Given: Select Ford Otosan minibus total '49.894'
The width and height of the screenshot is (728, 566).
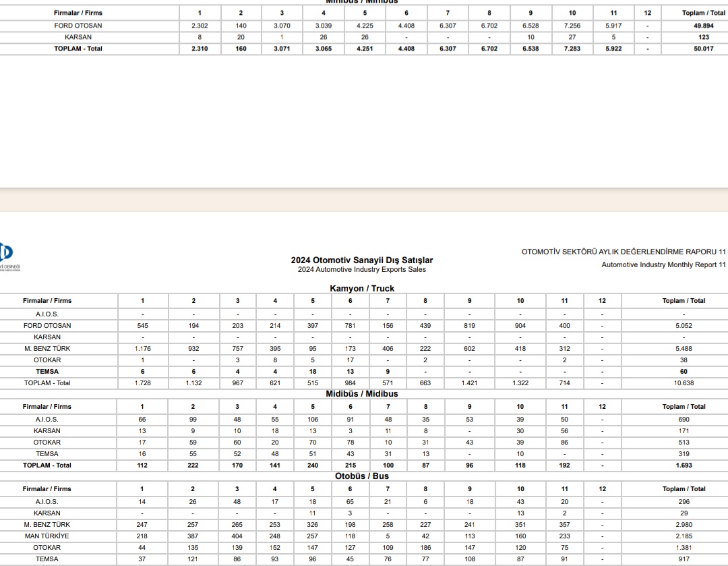Looking at the screenshot, I should click(x=703, y=26).
